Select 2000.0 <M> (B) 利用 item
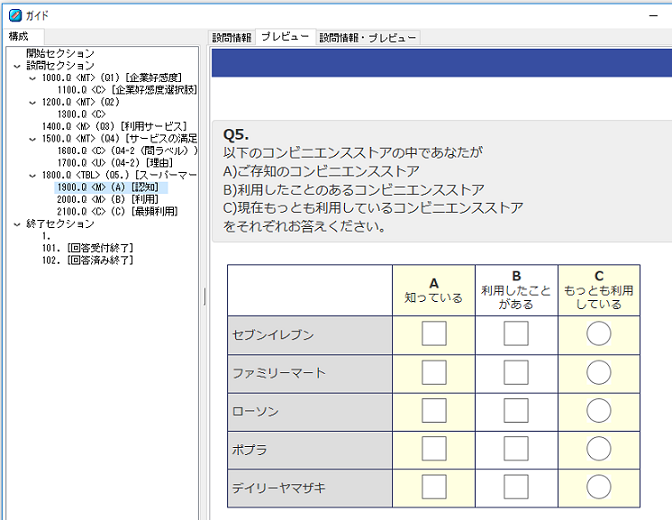The image size is (672, 520). (108, 199)
